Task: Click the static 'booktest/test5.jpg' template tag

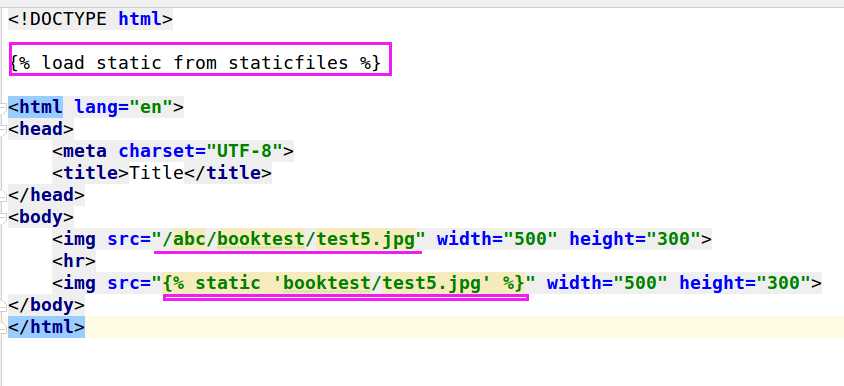Action: point(343,283)
